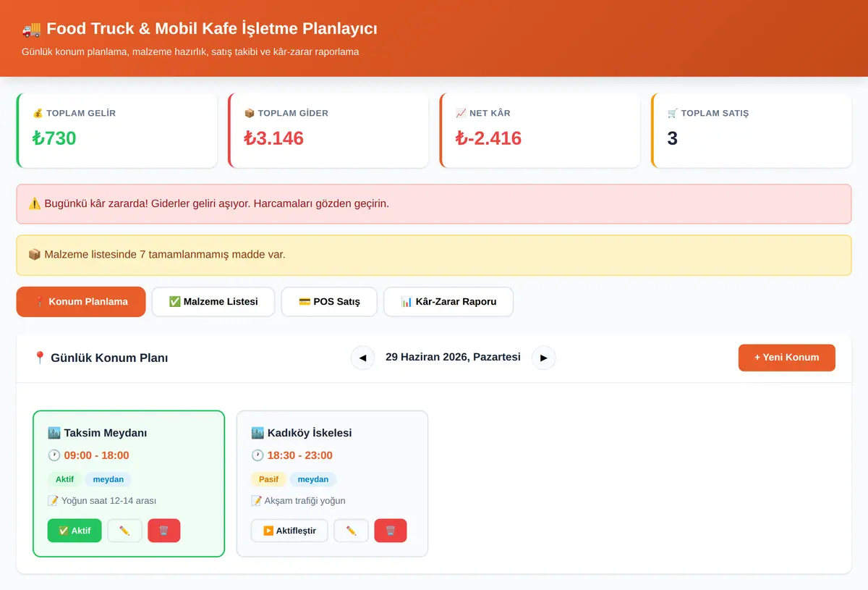Viewport: 868px width, 590px height.
Task: Click the meydan tag on Taksim Meydanı card
Action: pos(109,479)
